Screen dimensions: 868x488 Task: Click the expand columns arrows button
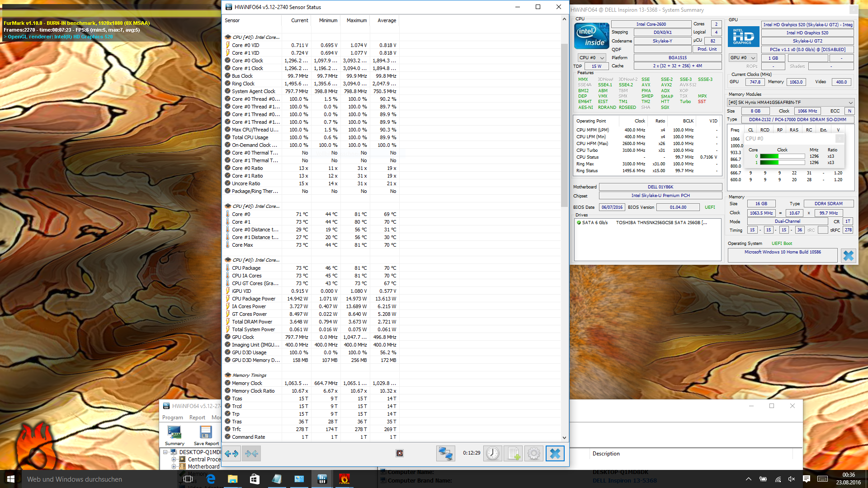pos(232,453)
